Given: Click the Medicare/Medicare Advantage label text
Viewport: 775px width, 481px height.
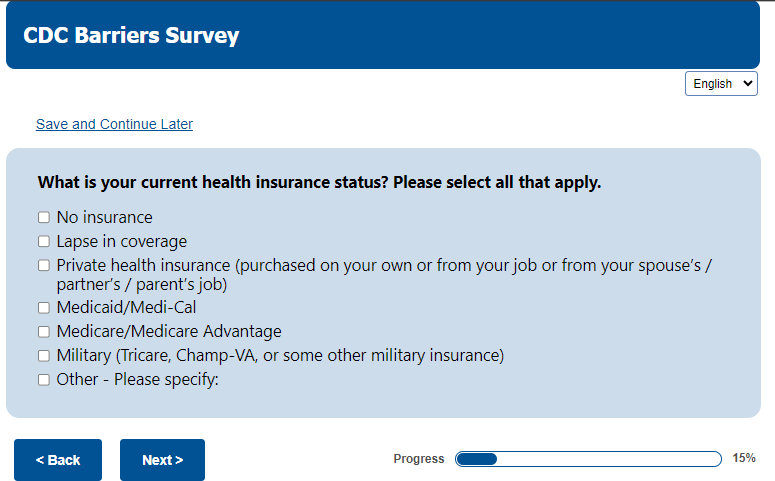Looking at the screenshot, I should pyautogui.click(x=169, y=331).
